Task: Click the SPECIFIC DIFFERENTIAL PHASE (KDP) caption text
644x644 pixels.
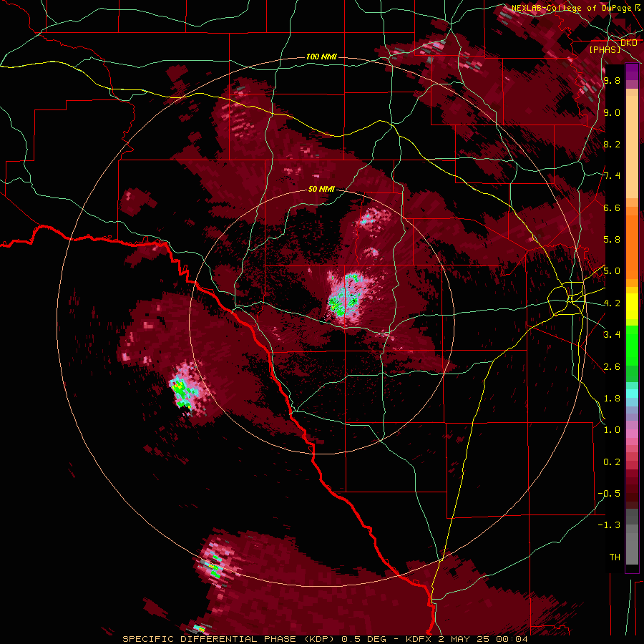Action: coord(229,639)
